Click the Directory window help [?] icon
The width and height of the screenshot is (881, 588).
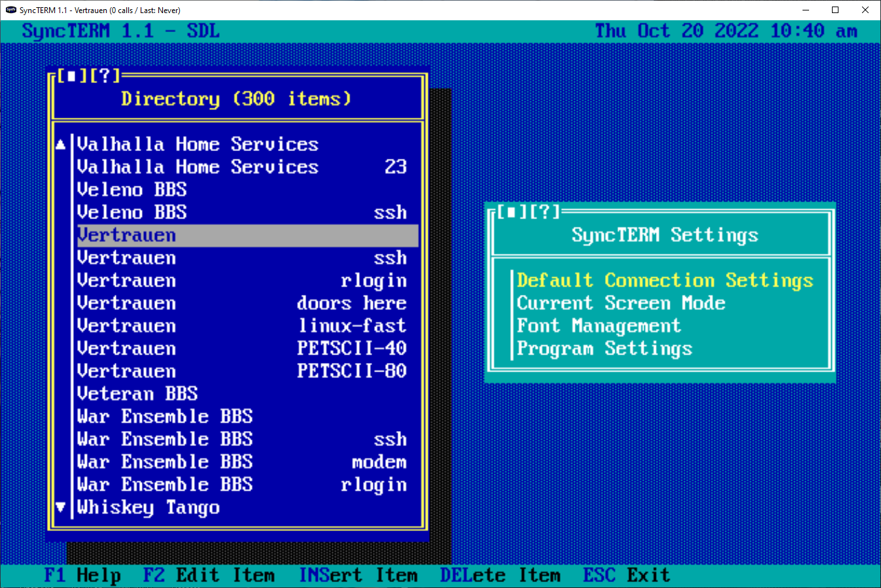pyautogui.click(x=105, y=76)
